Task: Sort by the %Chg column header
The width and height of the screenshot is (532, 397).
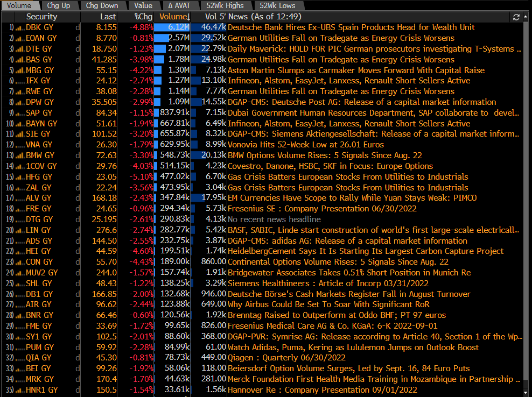Action: tap(136, 17)
